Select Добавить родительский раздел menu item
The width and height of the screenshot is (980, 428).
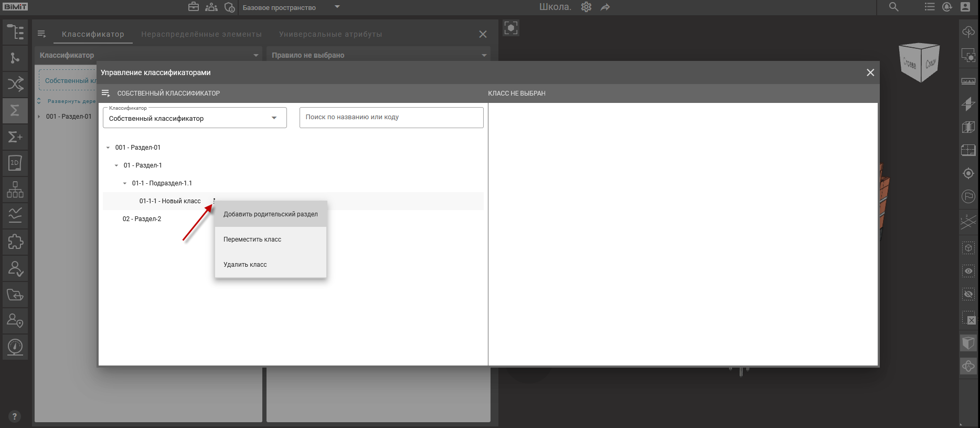[270, 214]
